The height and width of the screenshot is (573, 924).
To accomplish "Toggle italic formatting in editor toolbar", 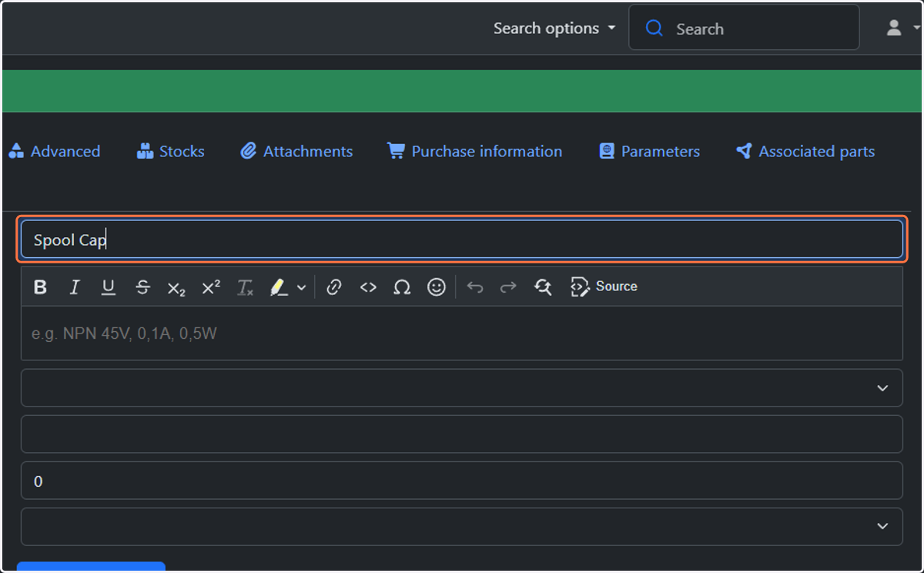I will [x=75, y=287].
